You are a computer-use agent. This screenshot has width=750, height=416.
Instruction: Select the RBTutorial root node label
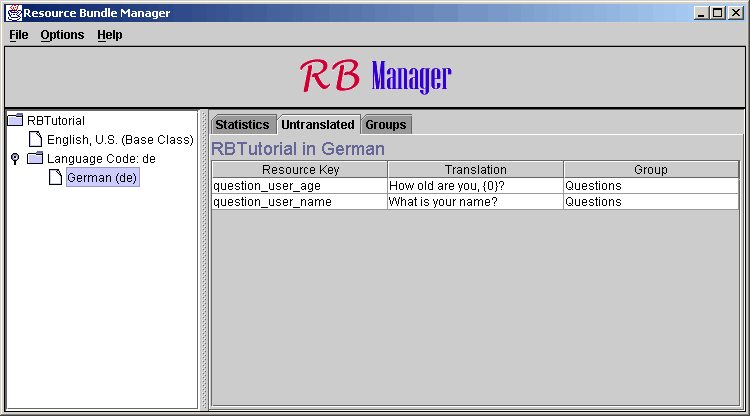pyautogui.click(x=56, y=121)
